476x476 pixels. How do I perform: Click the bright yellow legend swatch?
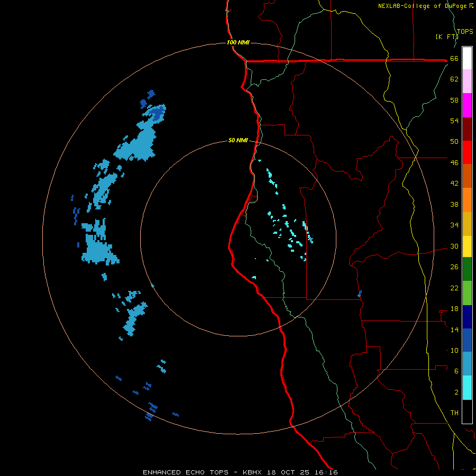click(x=467, y=246)
